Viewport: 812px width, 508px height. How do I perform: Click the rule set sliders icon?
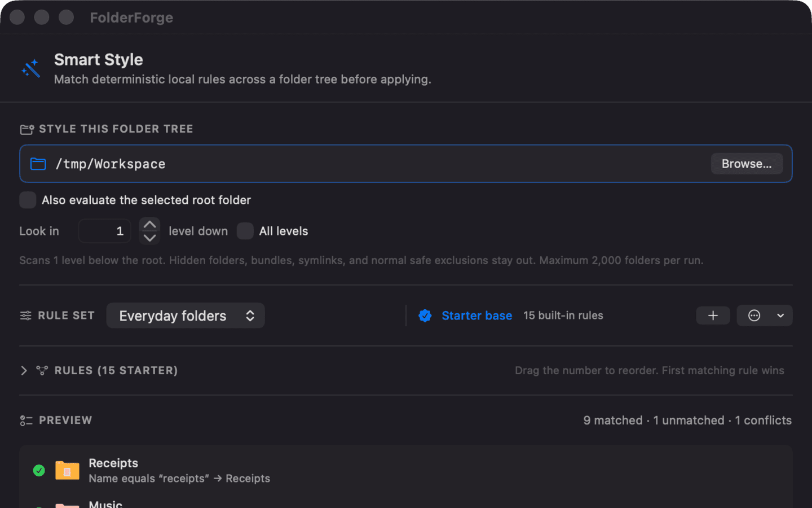(26, 316)
